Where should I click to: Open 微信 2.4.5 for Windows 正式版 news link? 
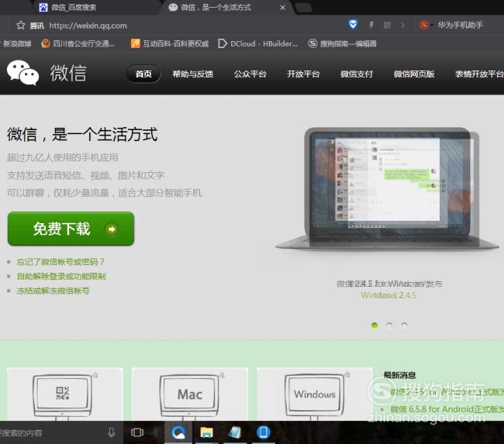pos(447,391)
